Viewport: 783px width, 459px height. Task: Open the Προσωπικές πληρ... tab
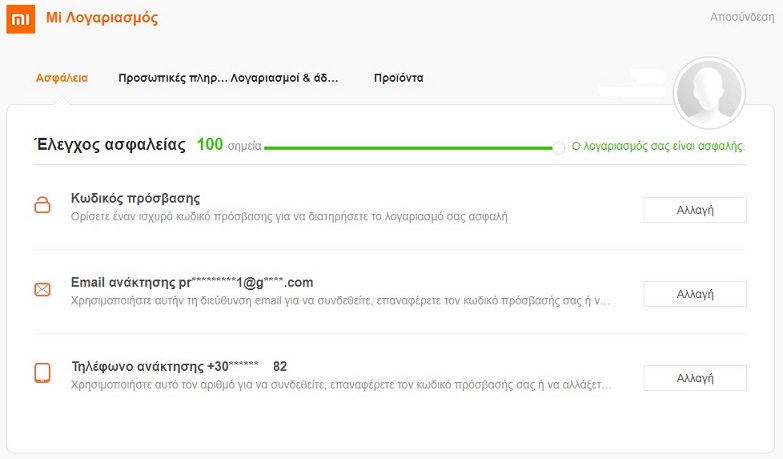click(x=173, y=77)
